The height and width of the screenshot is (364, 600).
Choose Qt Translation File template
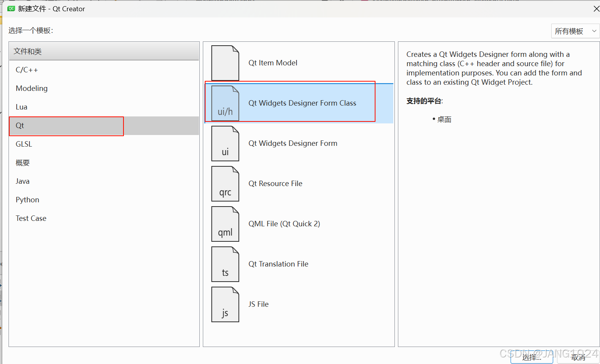(x=299, y=264)
